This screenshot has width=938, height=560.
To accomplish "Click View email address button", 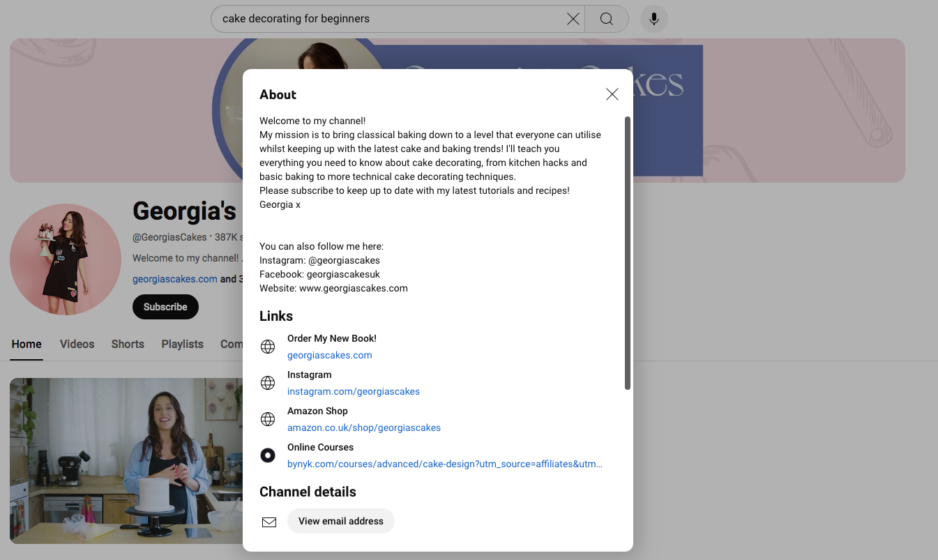I will [x=341, y=521].
